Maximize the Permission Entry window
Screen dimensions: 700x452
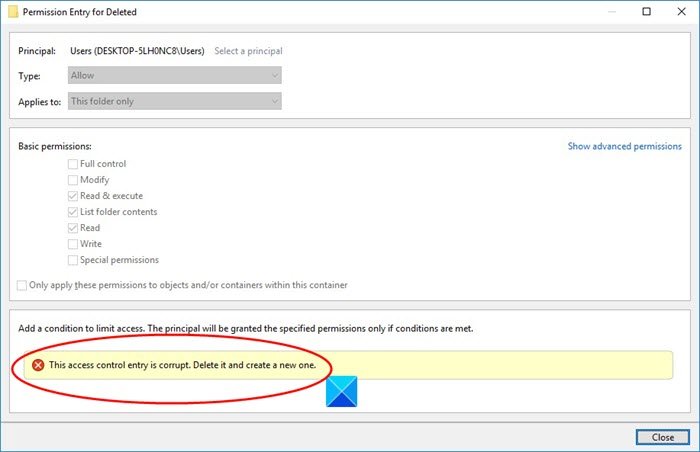[x=646, y=12]
